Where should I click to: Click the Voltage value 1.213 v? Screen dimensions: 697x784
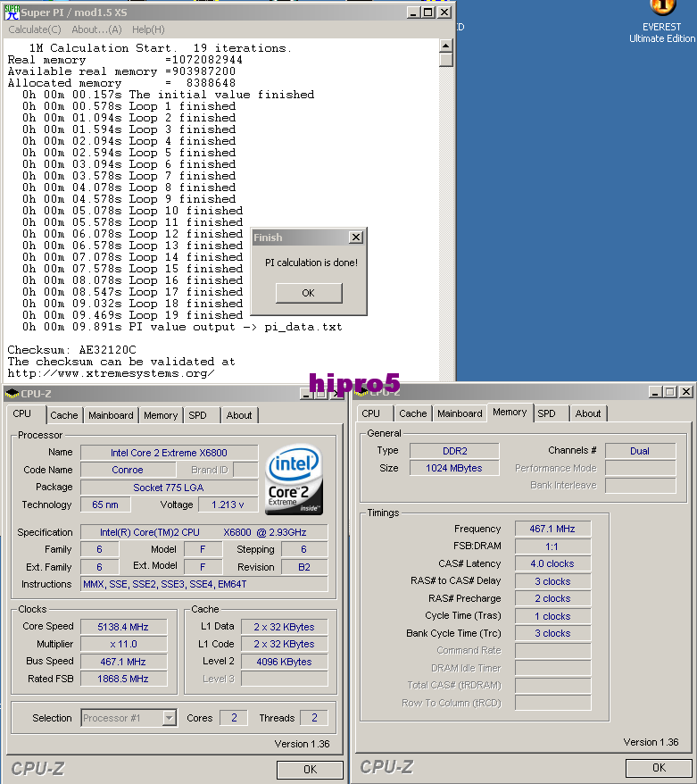point(228,505)
